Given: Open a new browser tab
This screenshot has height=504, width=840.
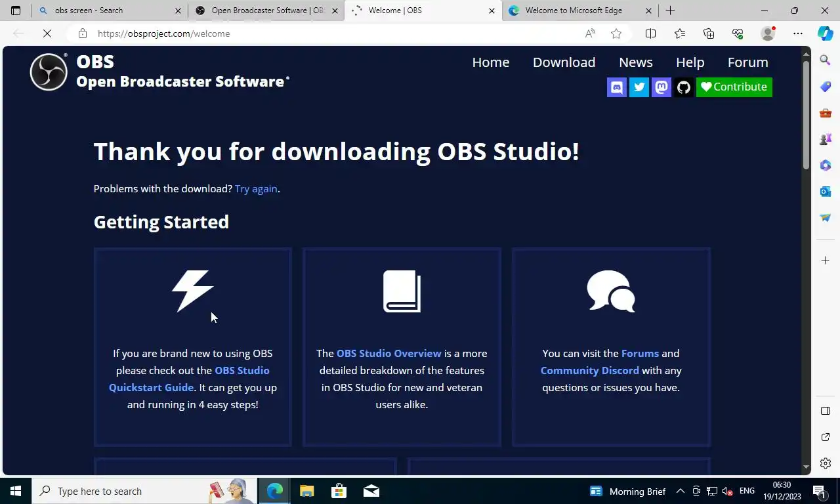Looking at the screenshot, I should [x=670, y=10].
